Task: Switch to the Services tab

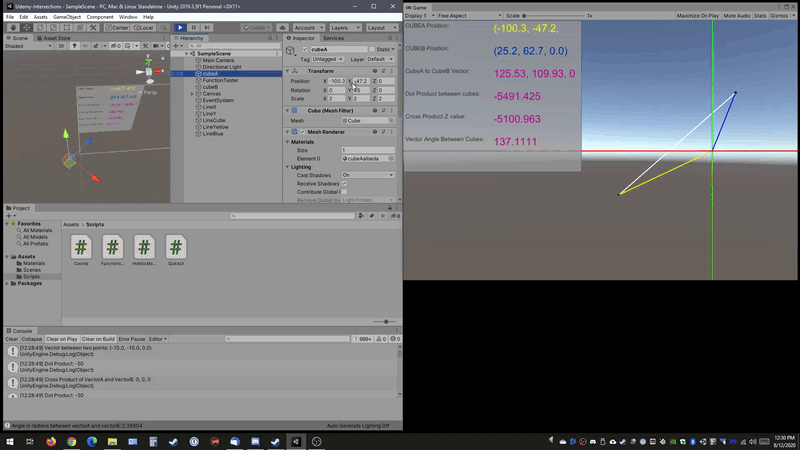Action: click(x=333, y=38)
